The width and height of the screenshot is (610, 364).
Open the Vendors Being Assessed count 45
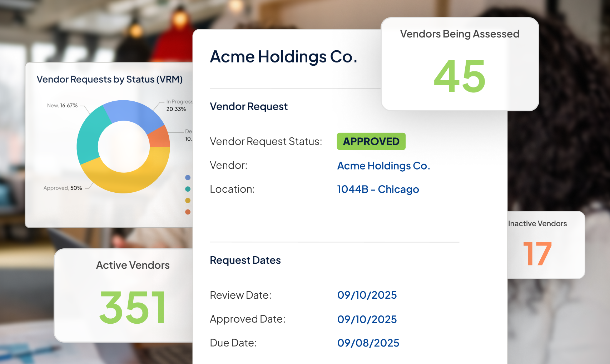coord(460,76)
